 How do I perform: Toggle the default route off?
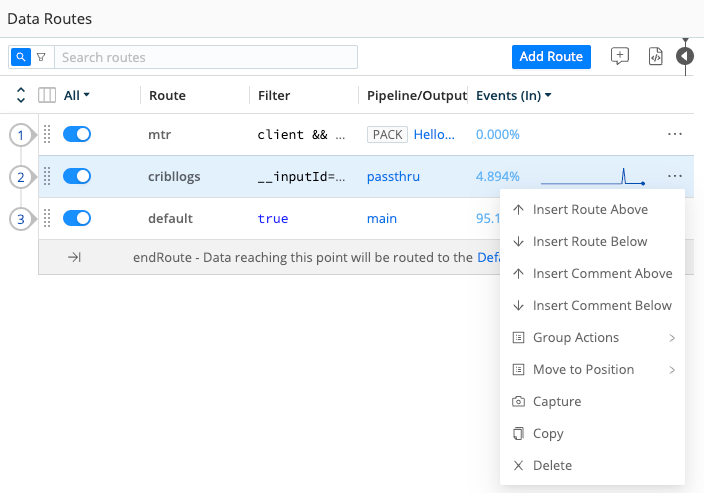tap(77, 218)
